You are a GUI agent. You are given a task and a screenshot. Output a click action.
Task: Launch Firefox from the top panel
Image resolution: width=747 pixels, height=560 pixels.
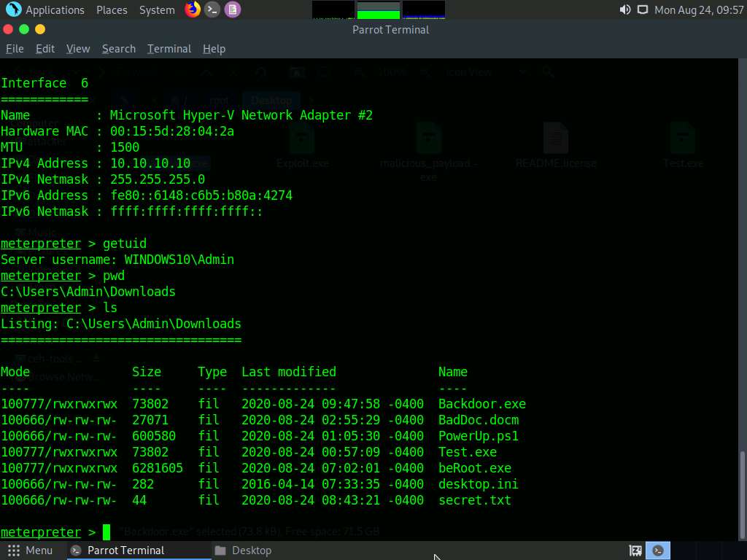click(x=193, y=9)
